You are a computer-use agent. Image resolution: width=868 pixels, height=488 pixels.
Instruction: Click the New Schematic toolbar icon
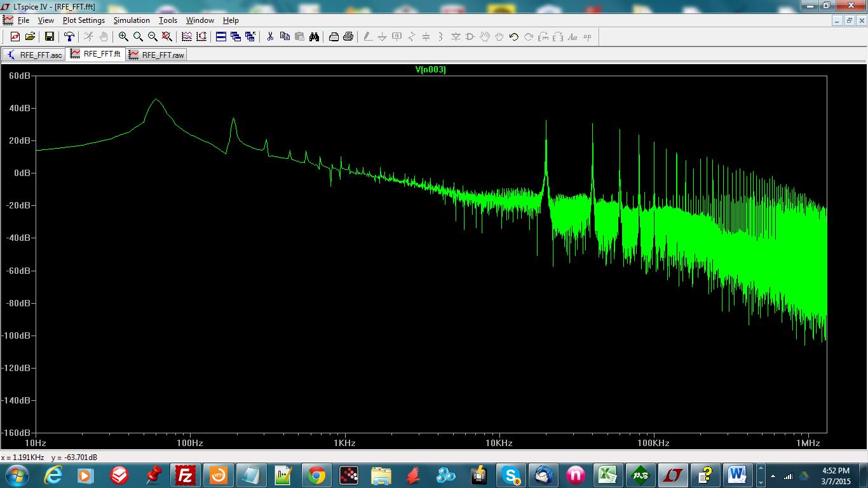tap(15, 37)
